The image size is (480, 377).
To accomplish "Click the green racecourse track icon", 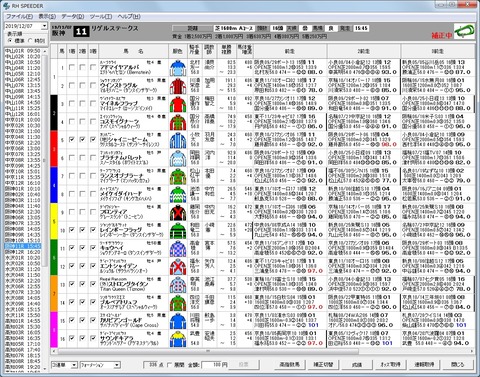I will click(464, 31).
